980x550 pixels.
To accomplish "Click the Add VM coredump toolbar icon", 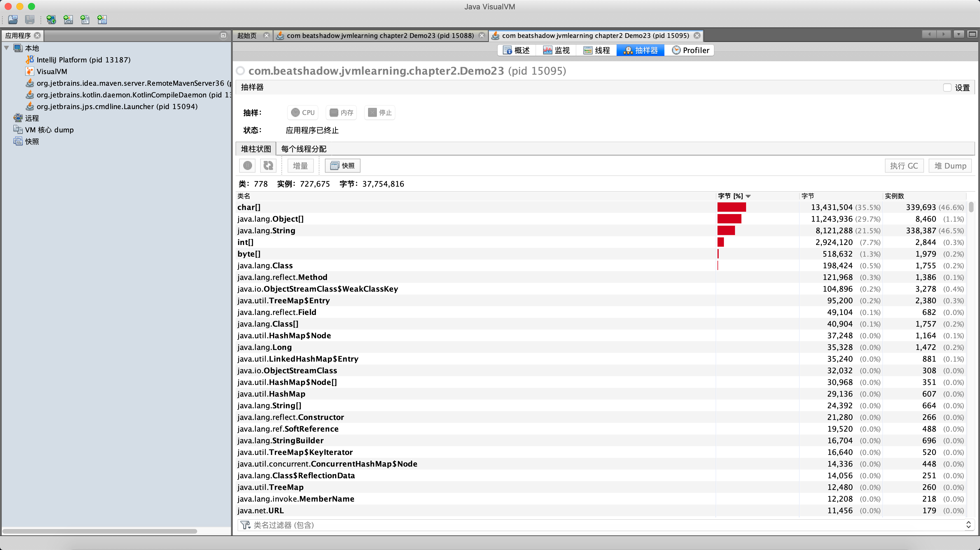I will pyautogui.click(x=85, y=20).
